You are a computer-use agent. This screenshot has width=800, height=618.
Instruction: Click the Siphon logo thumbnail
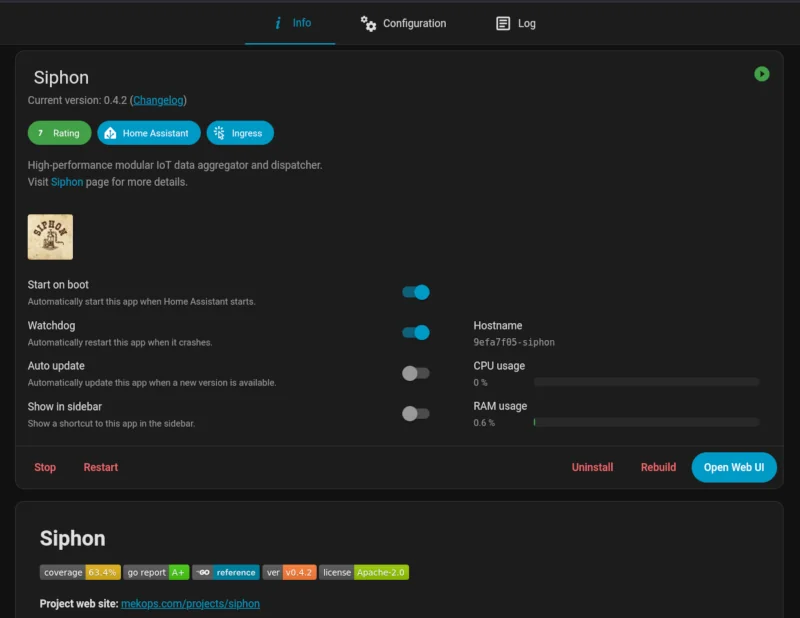51,236
